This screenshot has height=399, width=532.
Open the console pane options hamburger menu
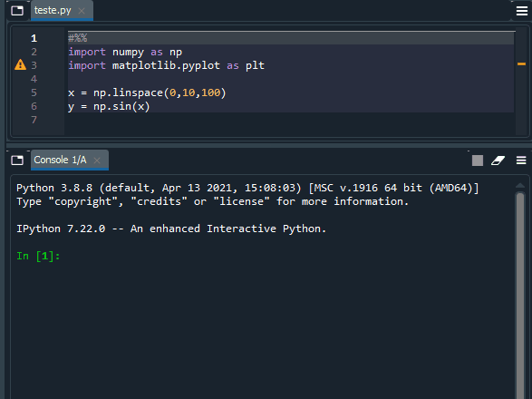click(521, 161)
